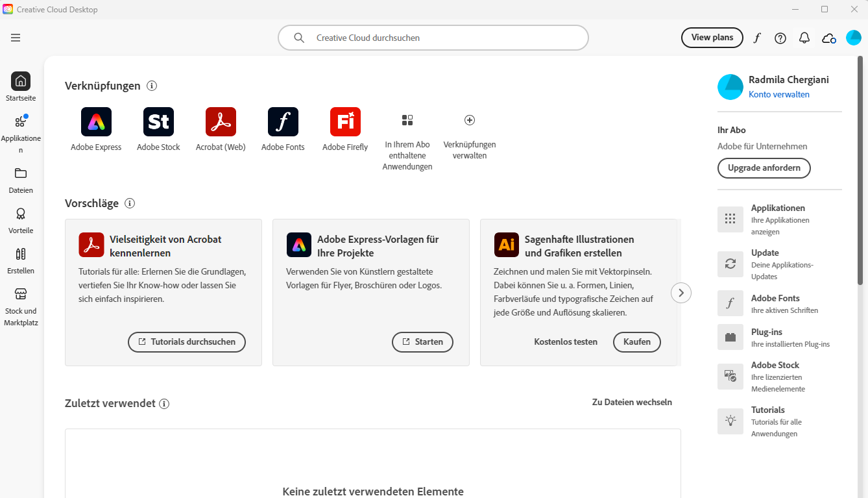
Task: Open the Acrobat (Web) shortcut icon
Action: (221, 122)
